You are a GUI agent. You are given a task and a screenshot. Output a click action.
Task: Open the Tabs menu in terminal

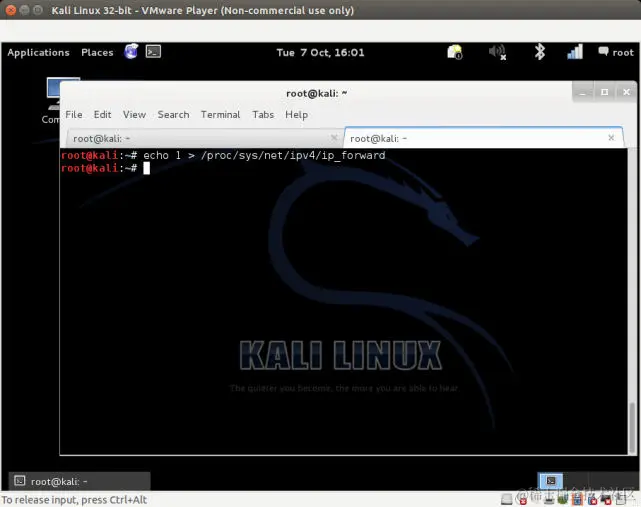[263, 114]
